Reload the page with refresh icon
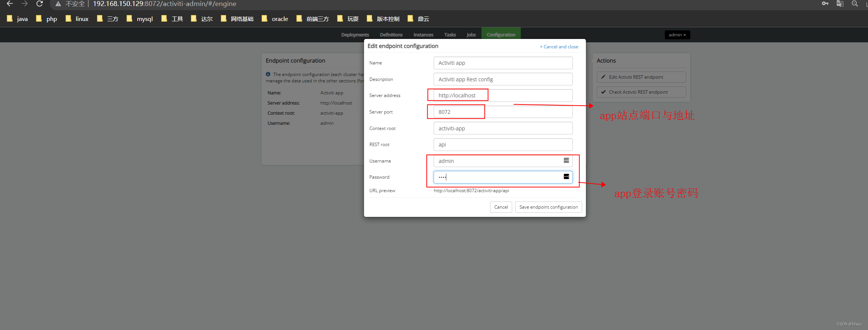The image size is (868, 330). tap(39, 4)
